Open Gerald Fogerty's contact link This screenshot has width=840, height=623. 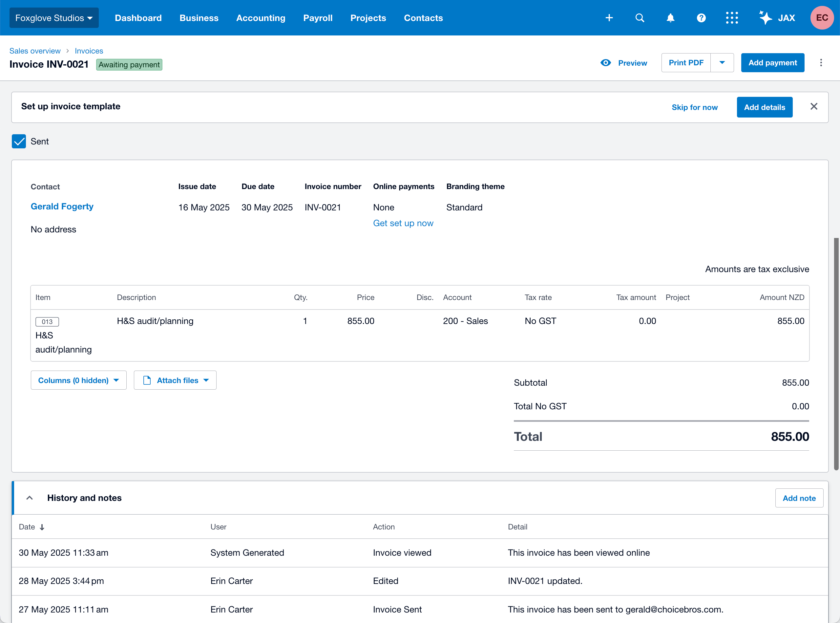[62, 206]
